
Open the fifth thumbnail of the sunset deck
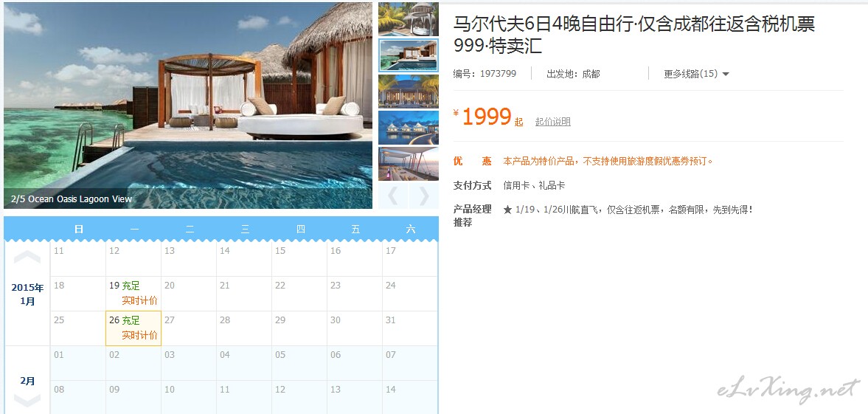pos(409,164)
